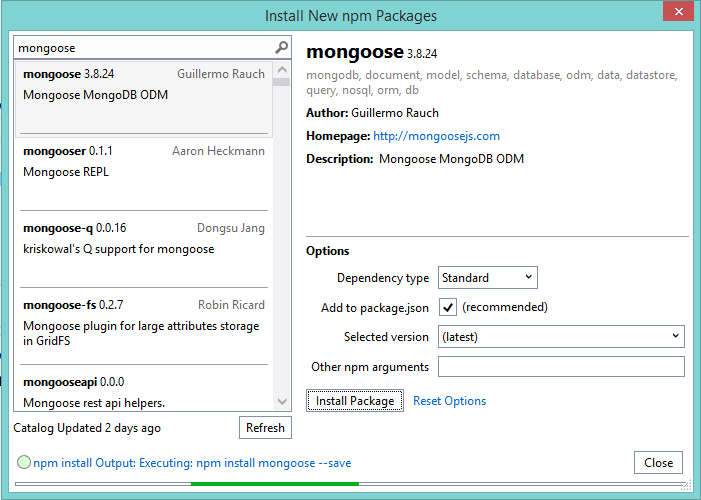Image resolution: width=701 pixels, height=500 pixels.
Task: Click the package list scrollbar down arrow
Action: point(283,402)
